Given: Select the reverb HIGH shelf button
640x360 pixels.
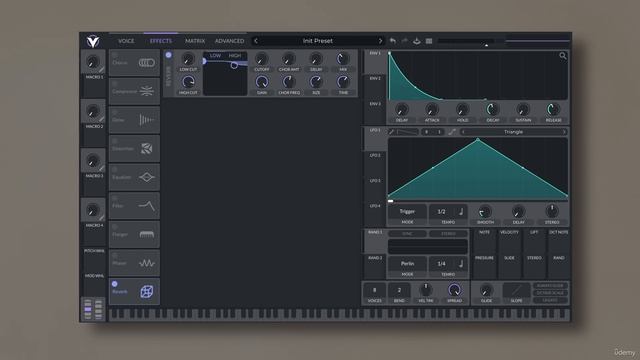Looking at the screenshot, I should click(235, 56).
